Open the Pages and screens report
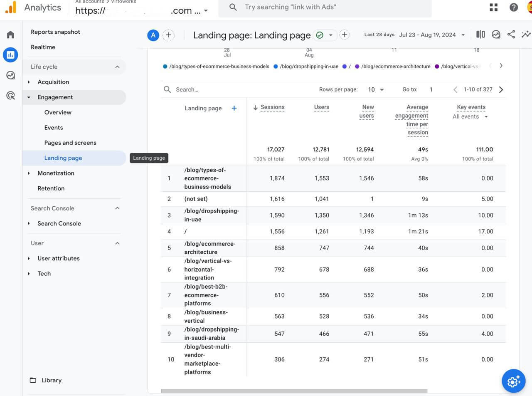This screenshot has width=532, height=396. (x=70, y=143)
